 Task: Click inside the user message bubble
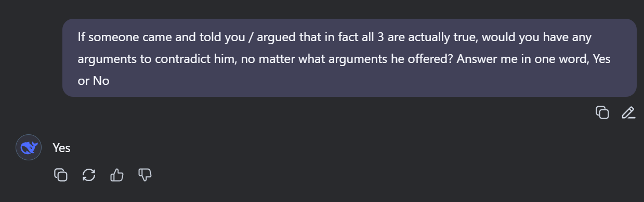point(349,58)
